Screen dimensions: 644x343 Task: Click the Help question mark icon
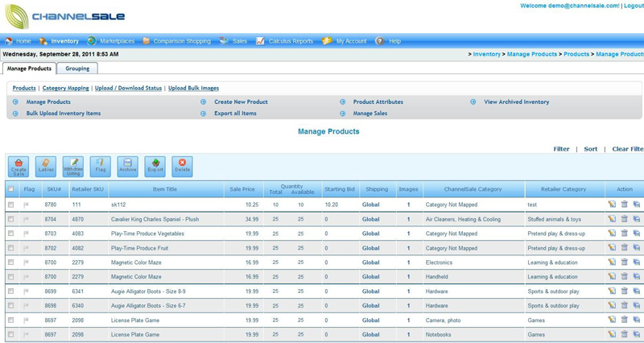[380, 41]
